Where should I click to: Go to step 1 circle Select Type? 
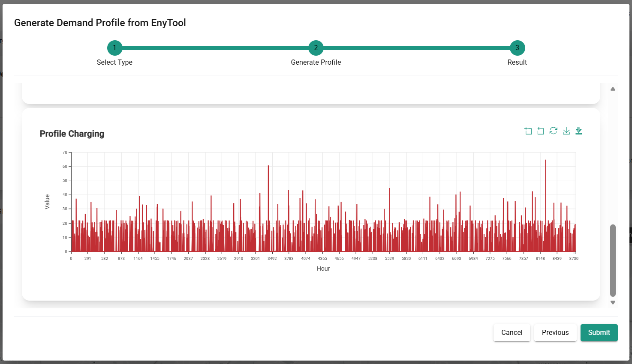pyautogui.click(x=114, y=48)
